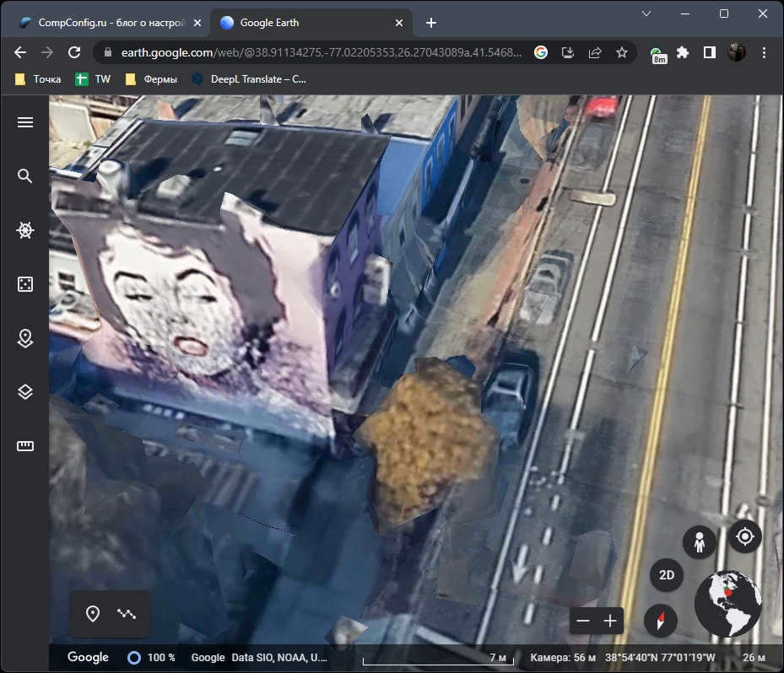Launch Voyager with ship wheel icon
Screen dimensions: 784x673
click(25, 230)
